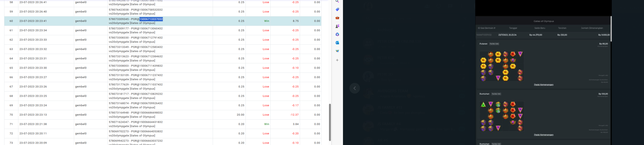Viewport: 644px width, 145px height.
Task: Click the -0.17 amount cell
Action: pyautogui.click(x=295, y=105)
